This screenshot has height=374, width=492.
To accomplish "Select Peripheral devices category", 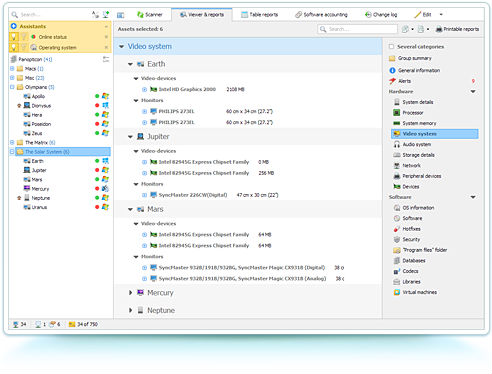I will 417,176.
